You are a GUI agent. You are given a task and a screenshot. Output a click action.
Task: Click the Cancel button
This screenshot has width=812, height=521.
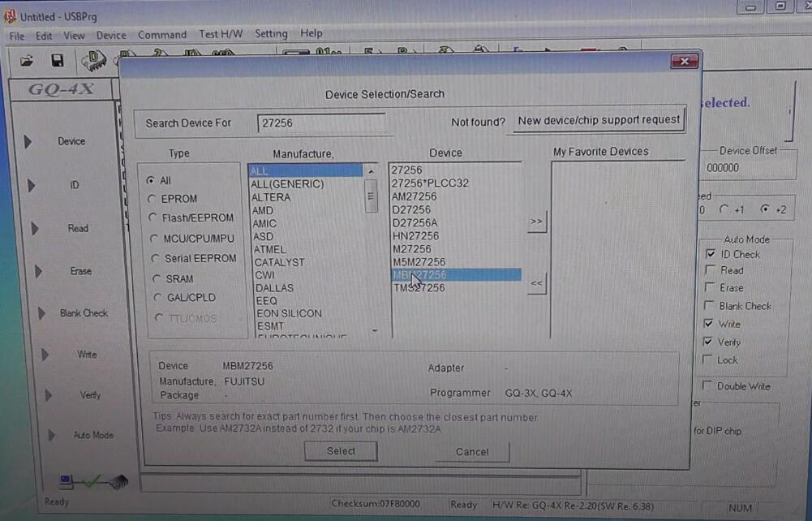(472, 451)
